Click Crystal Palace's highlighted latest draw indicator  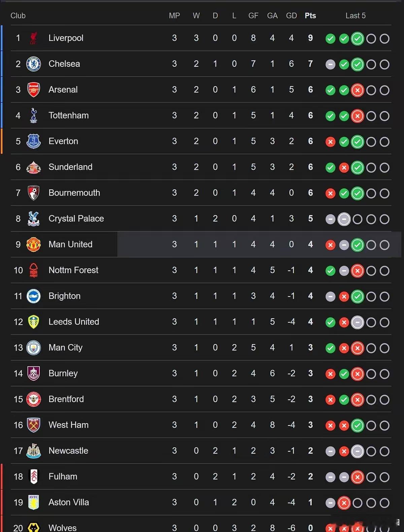pyautogui.click(x=344, y=220)
